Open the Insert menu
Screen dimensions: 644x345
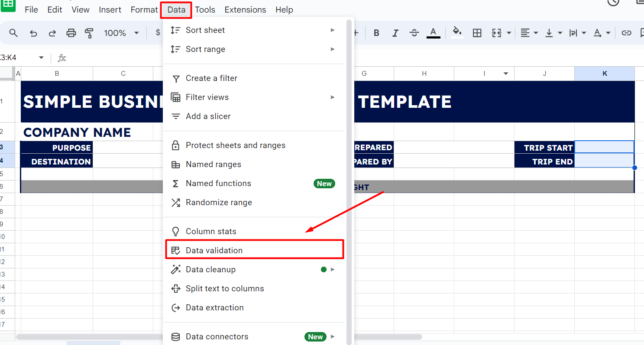110,10
